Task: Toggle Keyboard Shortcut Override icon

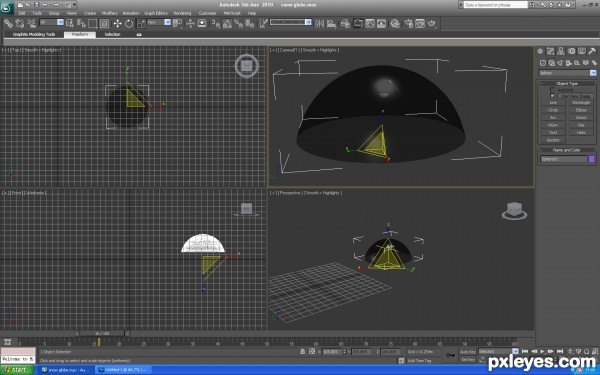Action: tap(202, 24)
